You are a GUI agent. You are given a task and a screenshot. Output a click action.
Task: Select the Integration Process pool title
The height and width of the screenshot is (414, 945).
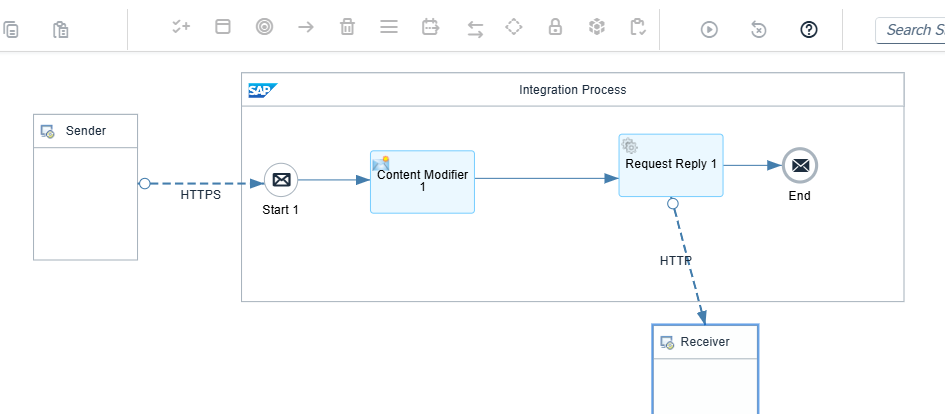coord(572,90)
